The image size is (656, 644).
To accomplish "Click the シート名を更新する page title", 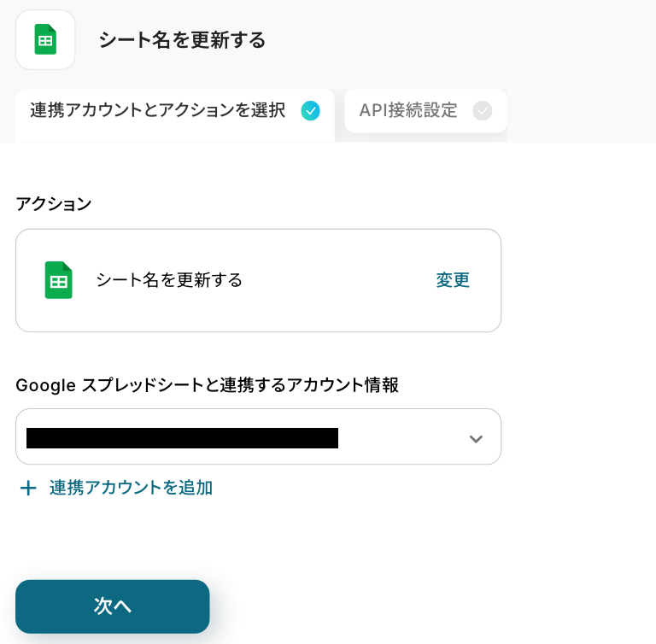I will click(182, 40).
